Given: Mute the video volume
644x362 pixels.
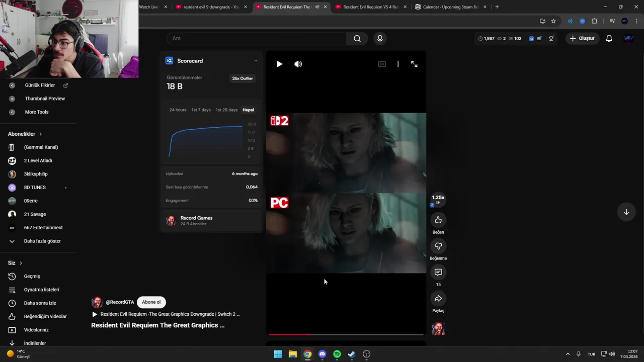Looking at the screenshot, I should [x=298, y=64].
